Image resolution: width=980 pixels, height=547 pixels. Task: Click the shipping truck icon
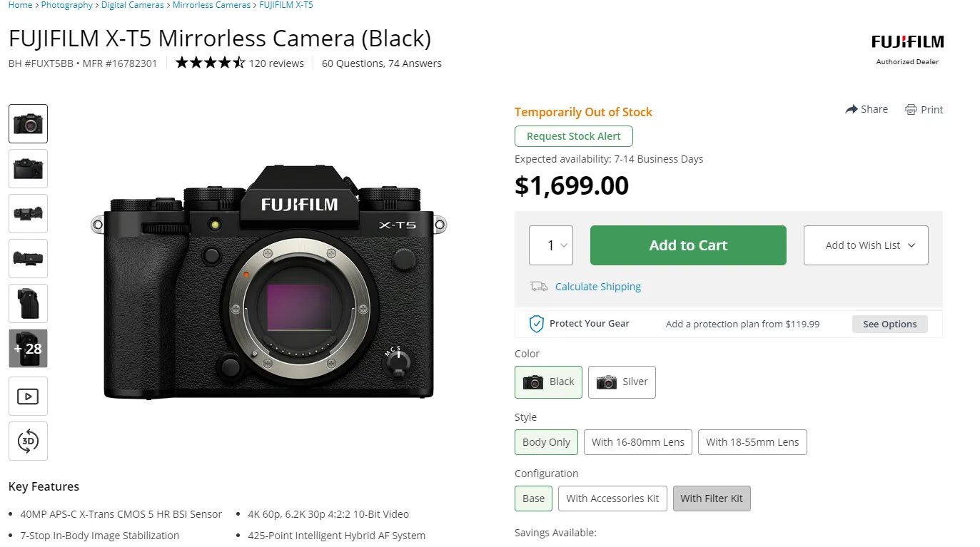539,287
